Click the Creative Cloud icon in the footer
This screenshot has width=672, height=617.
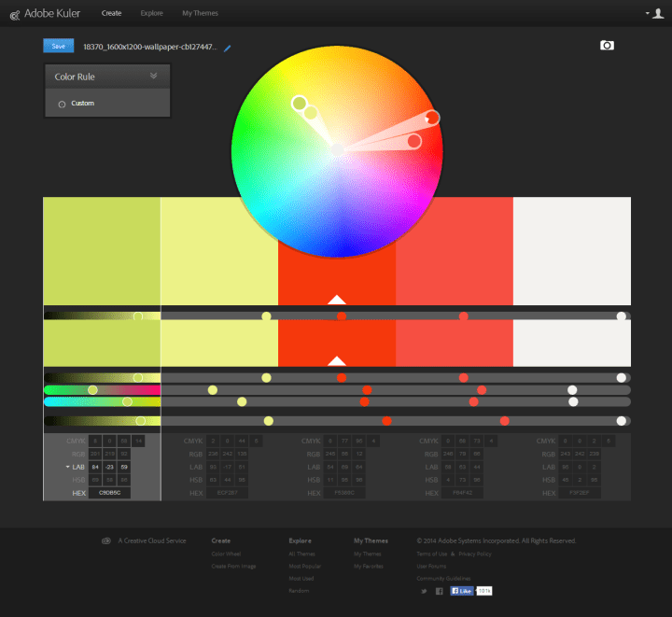coord(106,540)
